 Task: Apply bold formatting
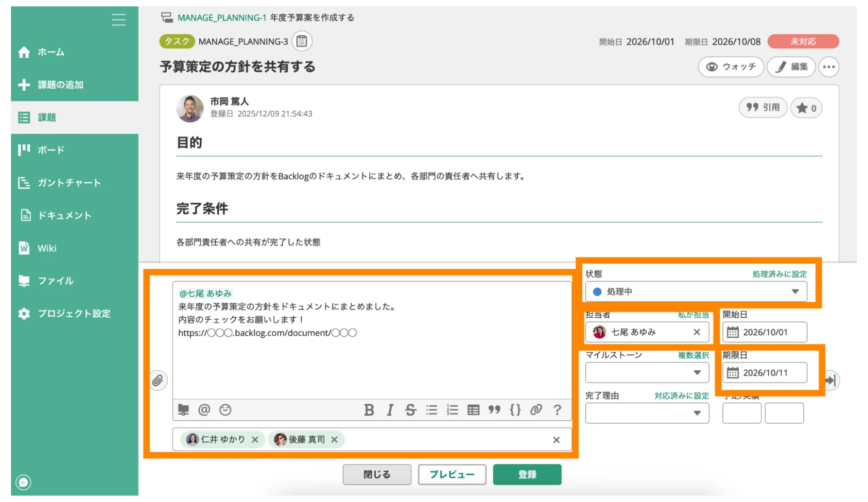369,409
